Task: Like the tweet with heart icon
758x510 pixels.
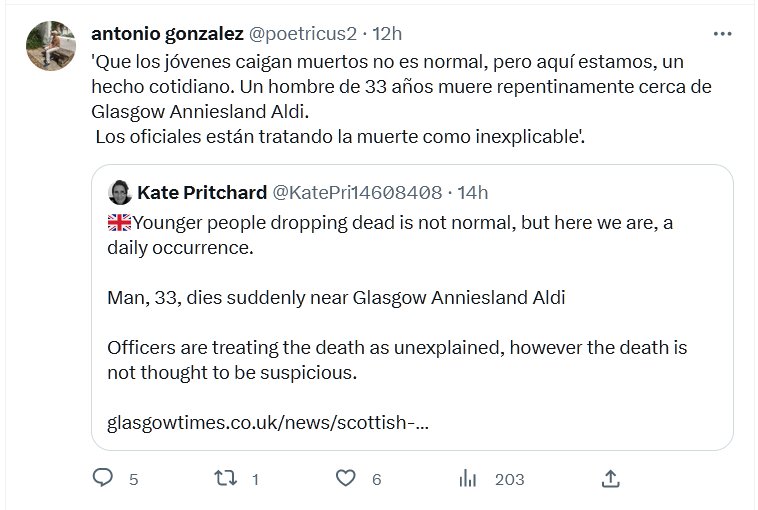Action: [346, 479]
